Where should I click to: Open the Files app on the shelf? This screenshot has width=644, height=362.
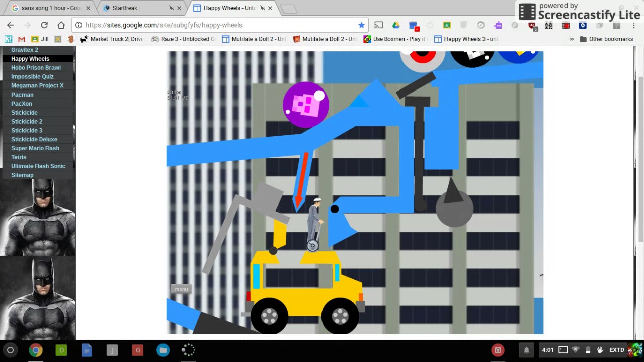(163, 350)
